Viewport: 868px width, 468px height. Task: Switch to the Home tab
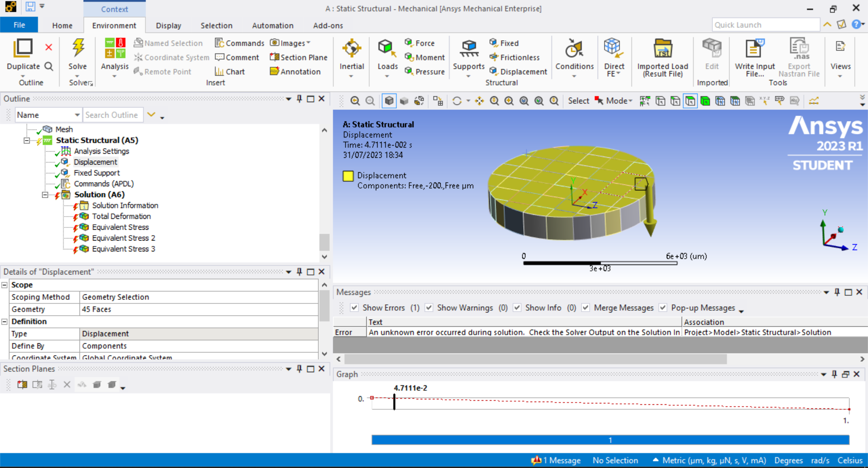click(x=62, y=25)
